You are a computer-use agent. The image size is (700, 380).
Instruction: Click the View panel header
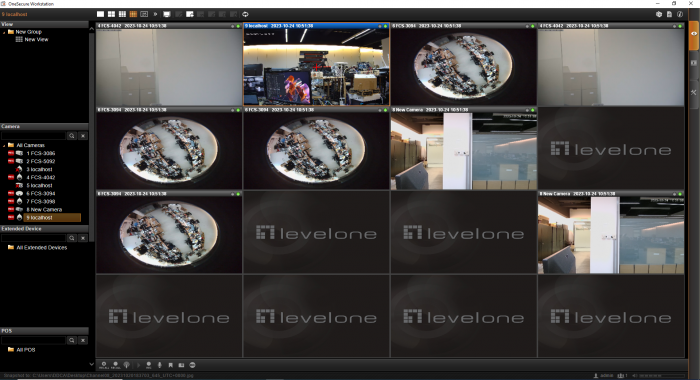(x=44, y=24)
